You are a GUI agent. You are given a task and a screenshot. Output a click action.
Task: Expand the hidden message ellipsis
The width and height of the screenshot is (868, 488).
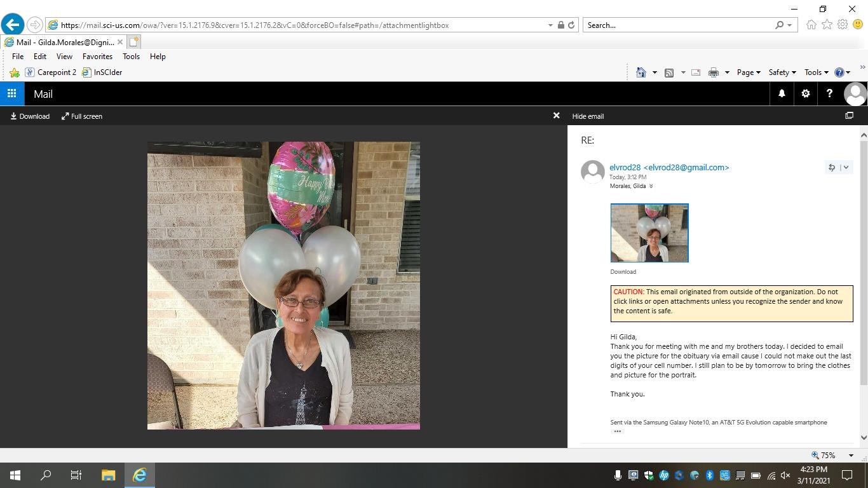[616, 431]
